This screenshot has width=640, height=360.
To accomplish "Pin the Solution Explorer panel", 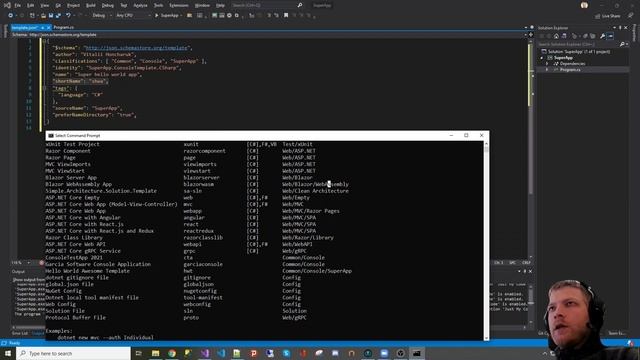I will pyautogui.click(x=620, y=28).
